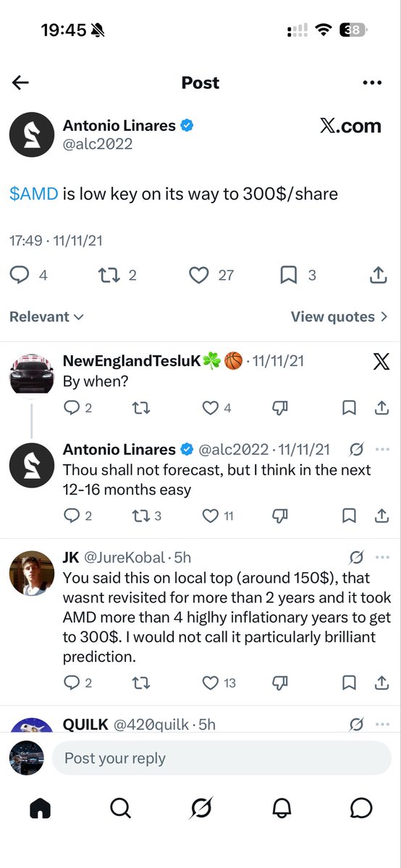Open View quotes
Image resolution: width=401 pixels, height=868 pixels.
[339, 317]
